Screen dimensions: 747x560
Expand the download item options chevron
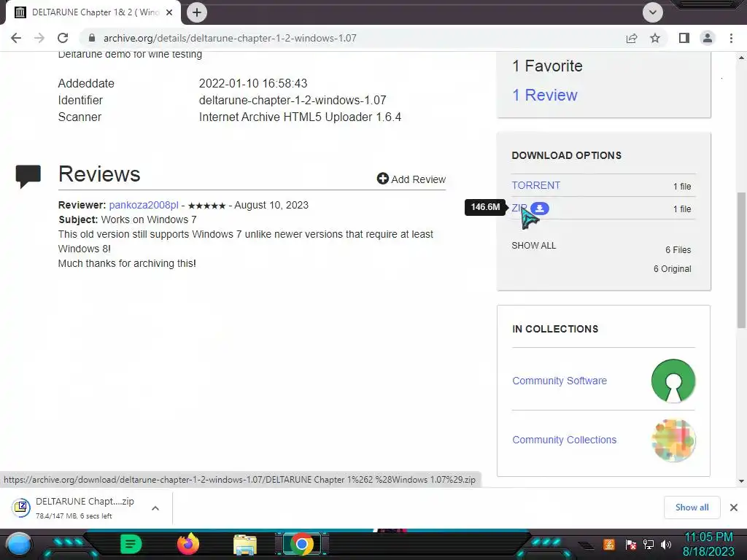click(155, 508)
